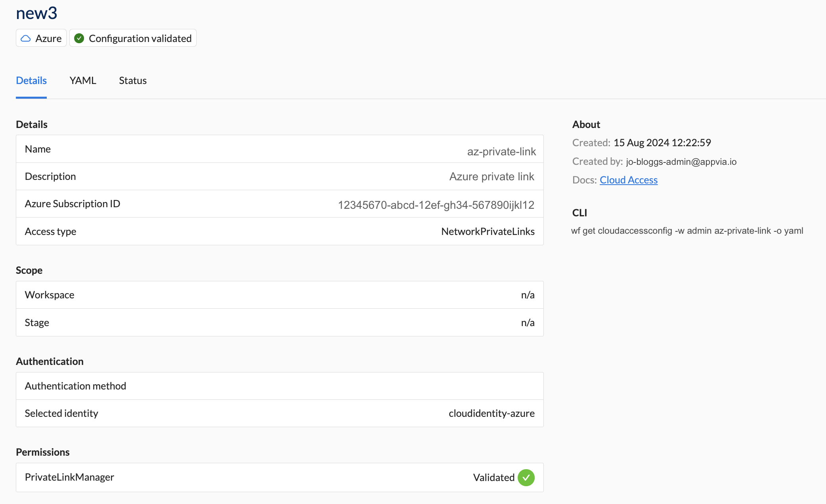Click the creator email jo-bloggs-admin@appvia.io

(681, 162)
